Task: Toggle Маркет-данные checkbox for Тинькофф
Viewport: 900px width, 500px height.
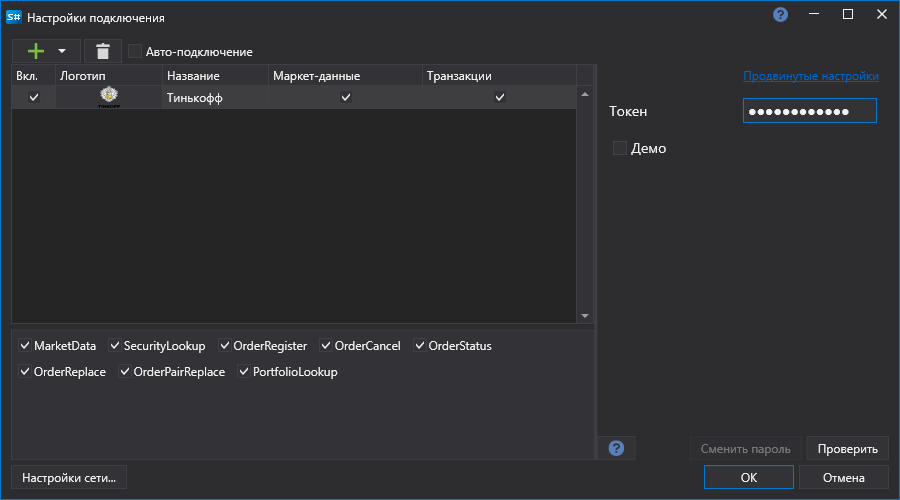Action: click(x=346, y=97)
